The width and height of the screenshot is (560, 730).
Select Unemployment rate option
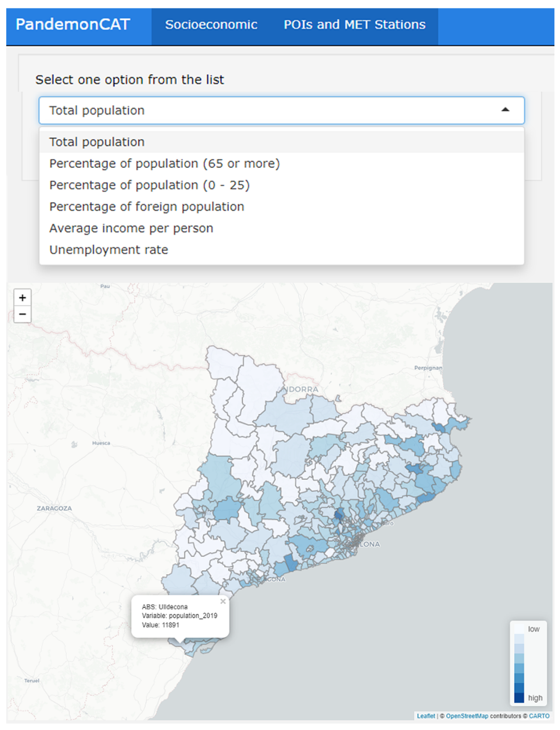click(109, 250)
